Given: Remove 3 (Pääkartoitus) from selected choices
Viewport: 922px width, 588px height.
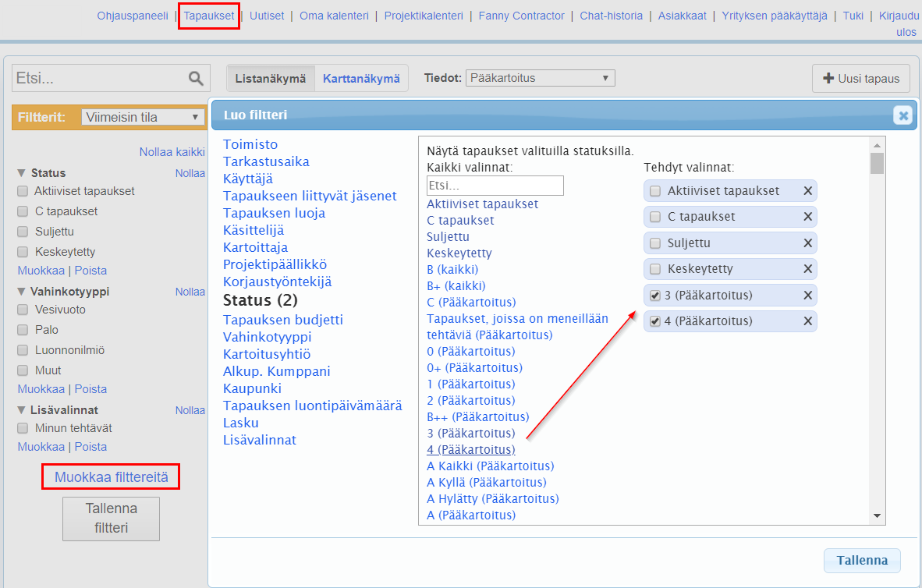Looking at the screenshot, I should tap(807, 296).
